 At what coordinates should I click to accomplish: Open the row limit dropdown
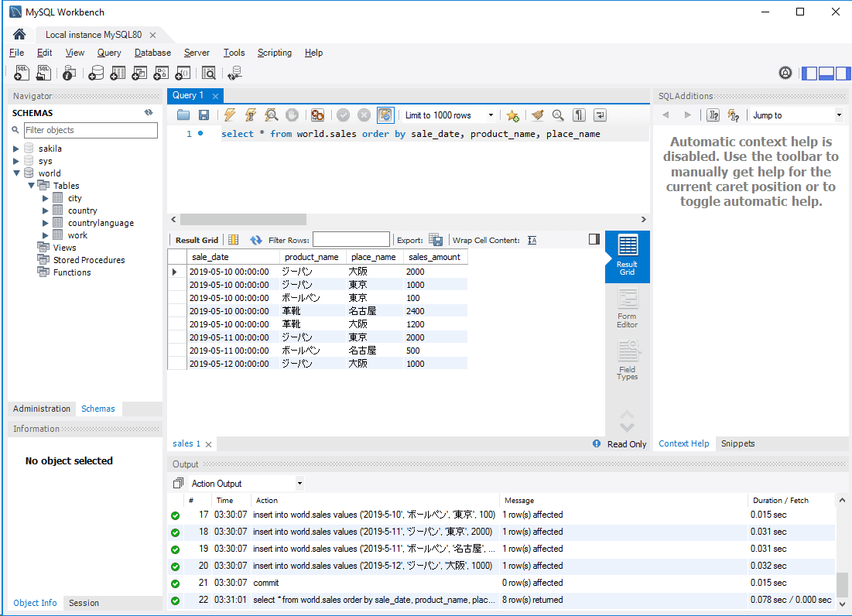point(491,115)
